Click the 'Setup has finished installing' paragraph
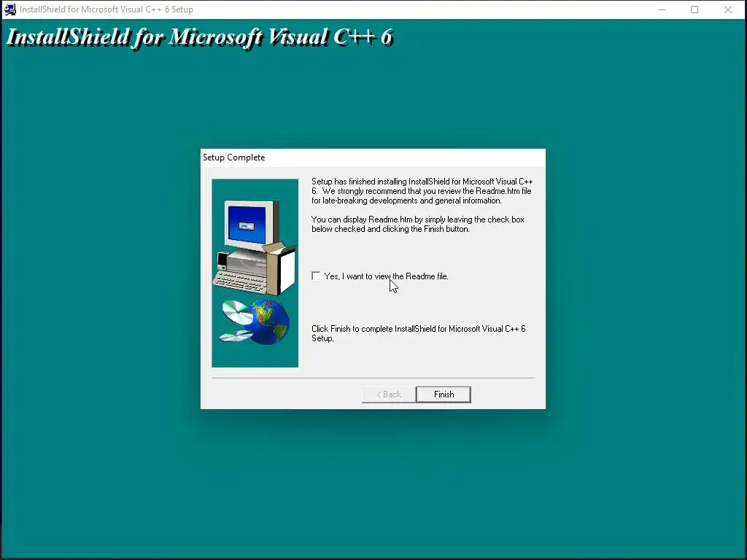The width and height of the screenshot is (747, 560). [422, 191]
